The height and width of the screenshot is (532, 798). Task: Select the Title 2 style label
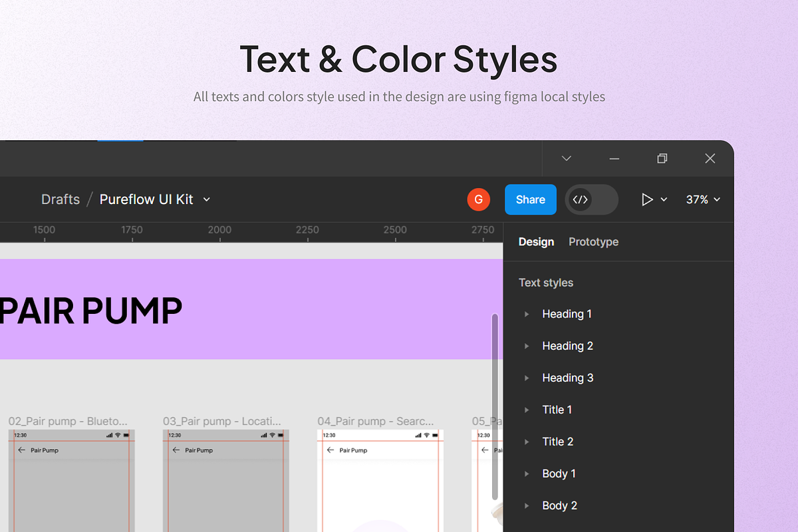pos(557,442)
